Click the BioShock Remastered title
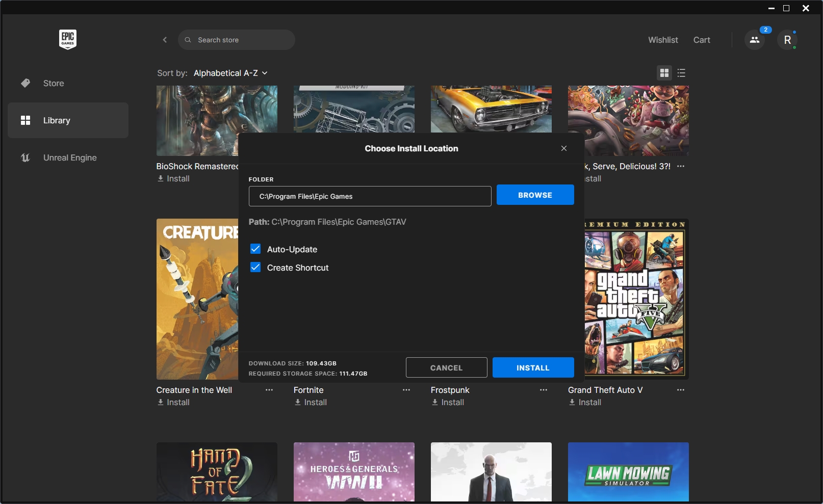The height and width of the screenshot is (504, 823). [x=197, y=166]
